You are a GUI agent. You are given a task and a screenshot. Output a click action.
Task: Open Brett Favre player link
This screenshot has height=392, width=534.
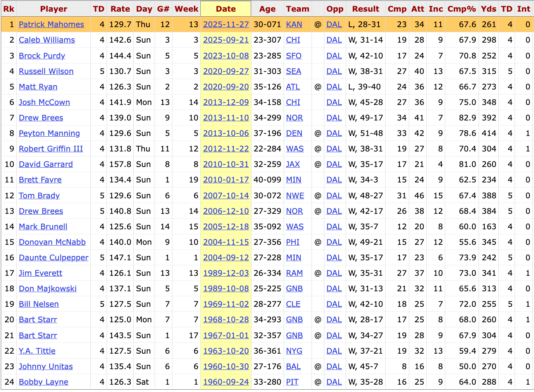pyautogui.click(x=40, y=180)
